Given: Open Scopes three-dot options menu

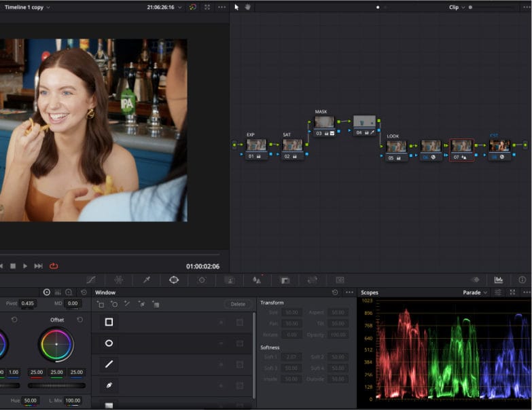Looking at the screenshot, I should pos(527,292).
